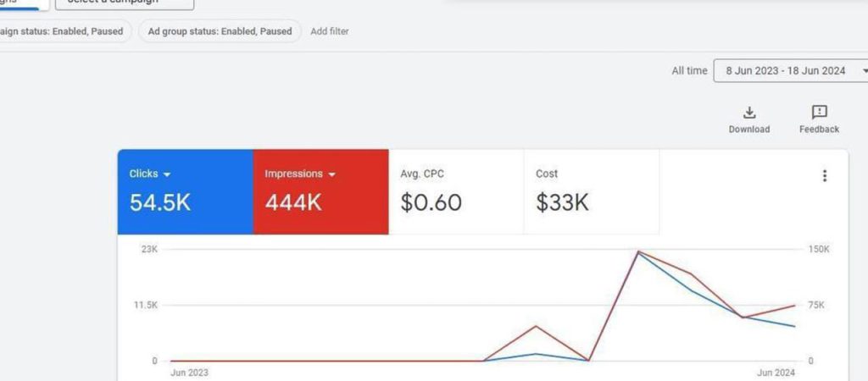Click Add filter

coord(329,31)
